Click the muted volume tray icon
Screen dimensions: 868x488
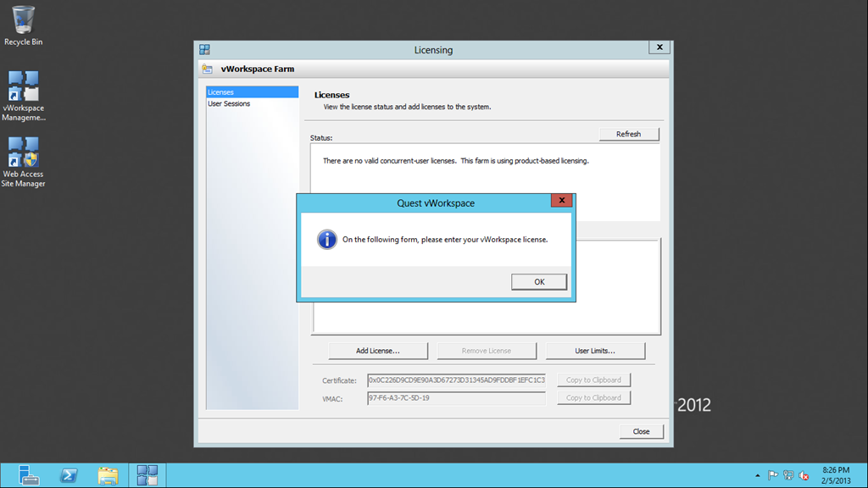(x=804, y=475)
